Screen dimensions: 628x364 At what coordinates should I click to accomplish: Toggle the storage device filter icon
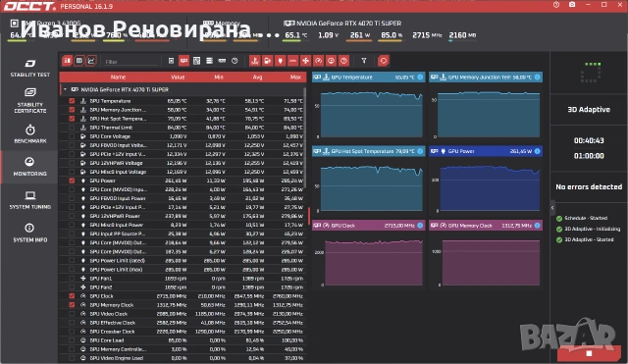click(x=209, y=61)
